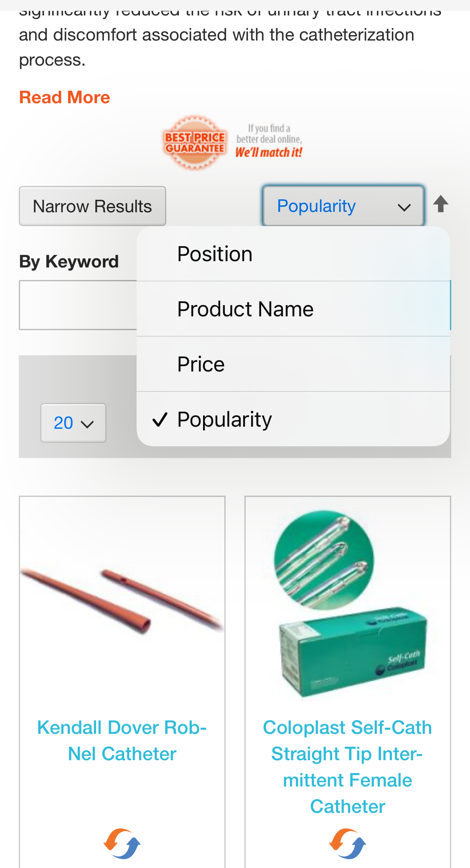Screen dimensions: 470x868
Task: Expand the Narrow Results filter panel
Action: (x=92, y=206)
